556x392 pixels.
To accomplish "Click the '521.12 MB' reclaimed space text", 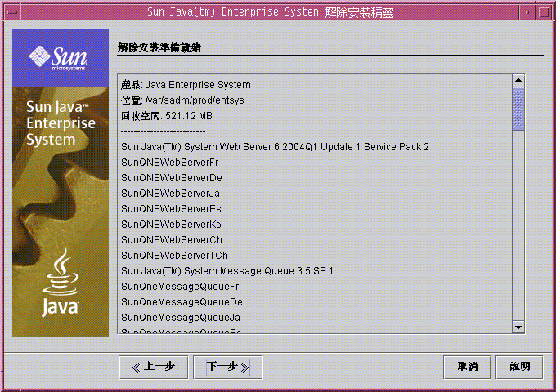I will pos(189,116).
